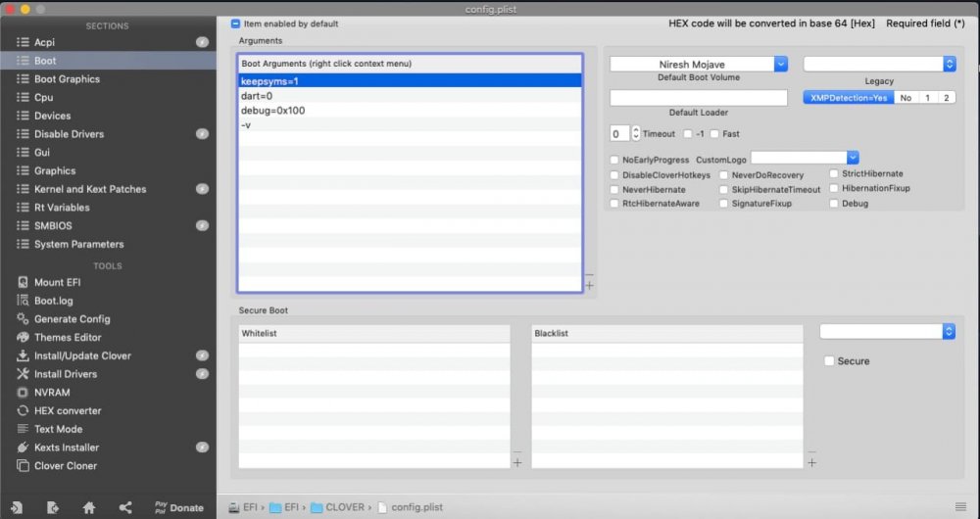Select the Kernel and Kext Patches section
This screenshot has height=519, width=980.
tap(90, 189)
